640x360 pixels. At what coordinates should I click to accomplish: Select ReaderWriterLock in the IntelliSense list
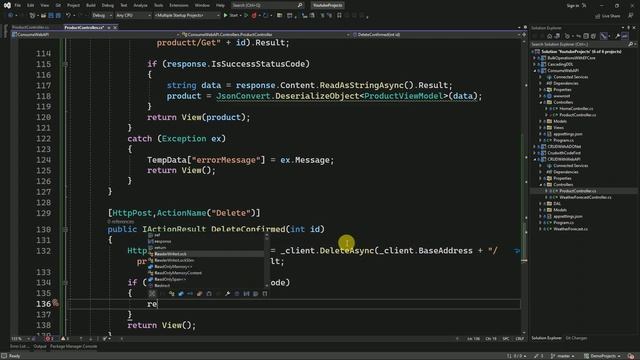(206, 254)
